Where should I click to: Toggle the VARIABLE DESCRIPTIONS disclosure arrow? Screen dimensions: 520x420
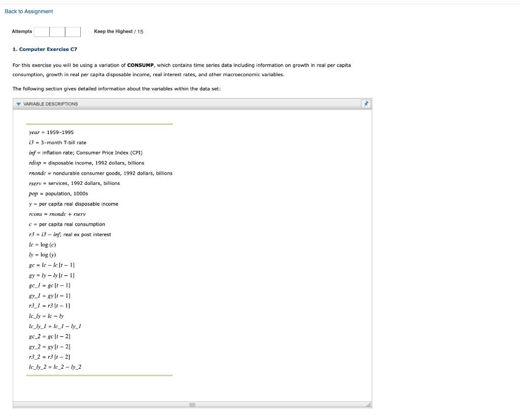click(x=18, y=104)
